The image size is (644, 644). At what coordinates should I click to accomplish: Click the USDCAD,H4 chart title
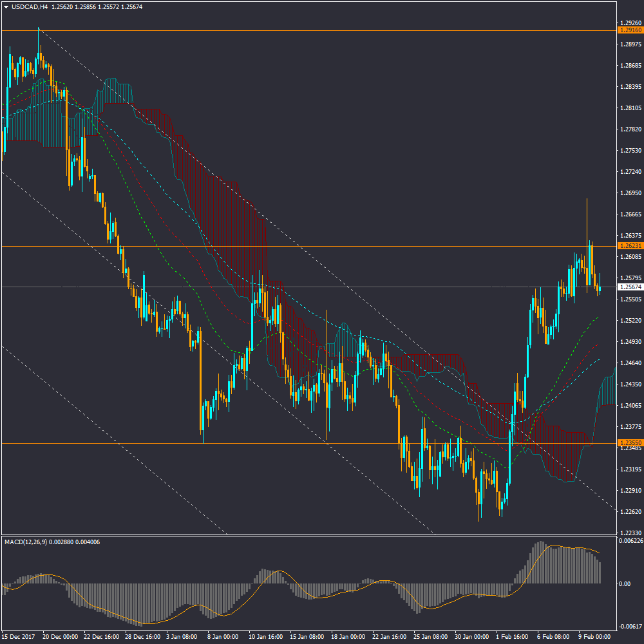30,7
